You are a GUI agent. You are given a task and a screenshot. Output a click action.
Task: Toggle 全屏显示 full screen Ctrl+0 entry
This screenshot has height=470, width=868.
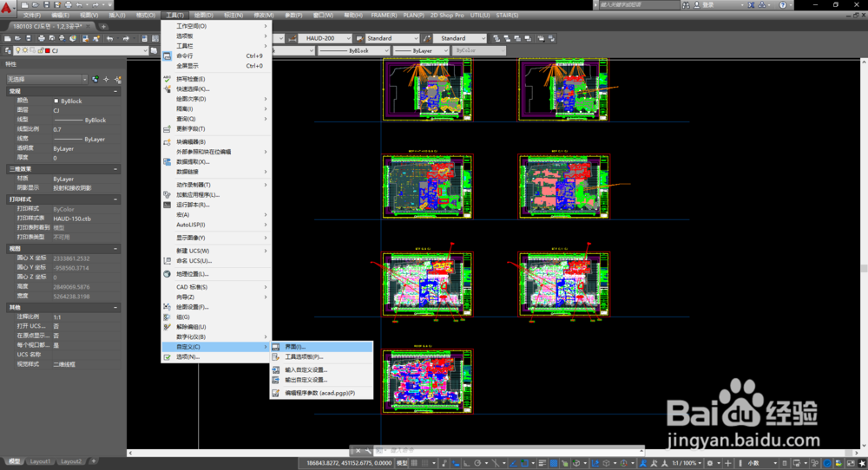pos(216,66)
